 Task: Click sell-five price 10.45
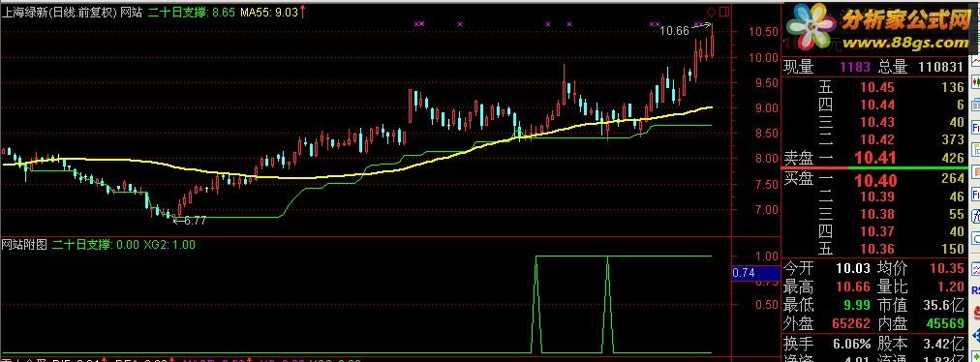pos(877,87)
